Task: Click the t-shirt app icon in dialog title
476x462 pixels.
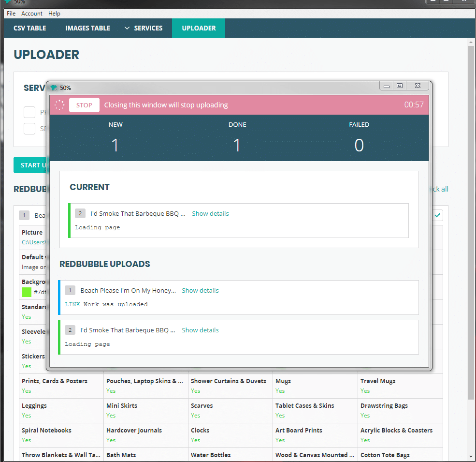Action: (x=54, y=88)
